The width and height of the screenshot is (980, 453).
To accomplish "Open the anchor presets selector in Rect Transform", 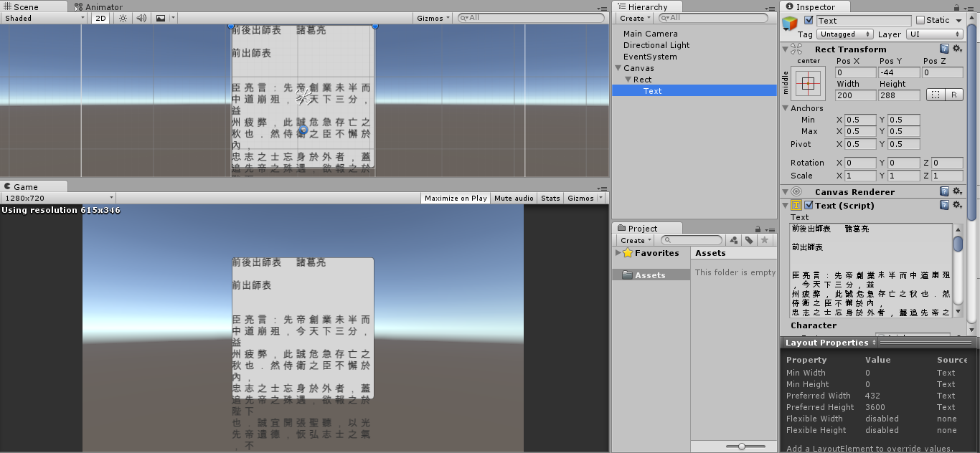I will click(809, 82).
